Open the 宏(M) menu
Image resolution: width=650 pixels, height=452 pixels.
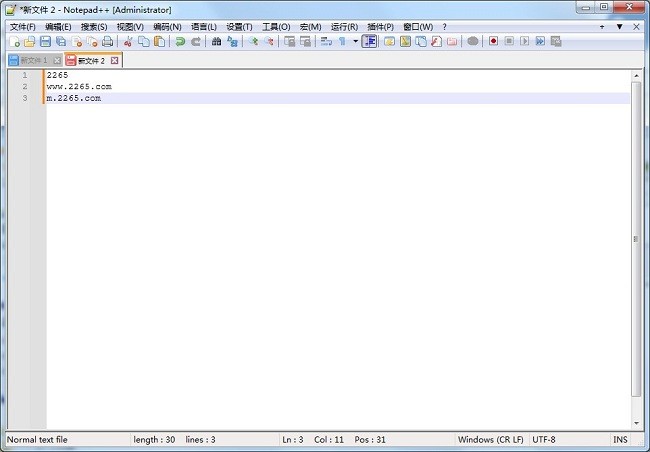click(x=310, y=27)
